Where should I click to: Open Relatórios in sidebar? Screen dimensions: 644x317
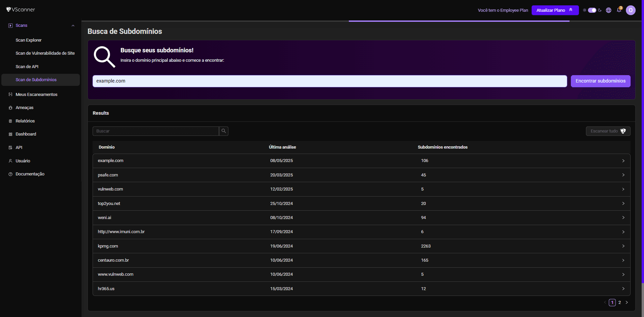(25, 121)
